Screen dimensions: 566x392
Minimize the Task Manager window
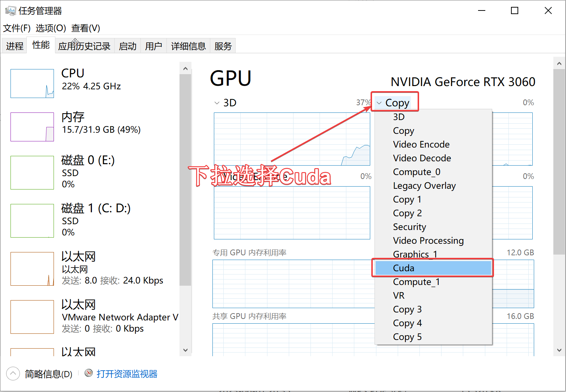pos(481,11)
